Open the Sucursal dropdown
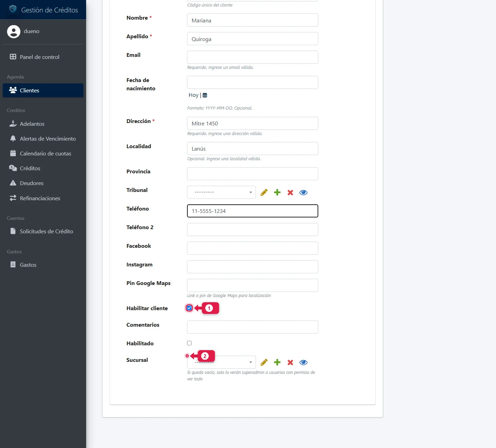 pos(221,362)
